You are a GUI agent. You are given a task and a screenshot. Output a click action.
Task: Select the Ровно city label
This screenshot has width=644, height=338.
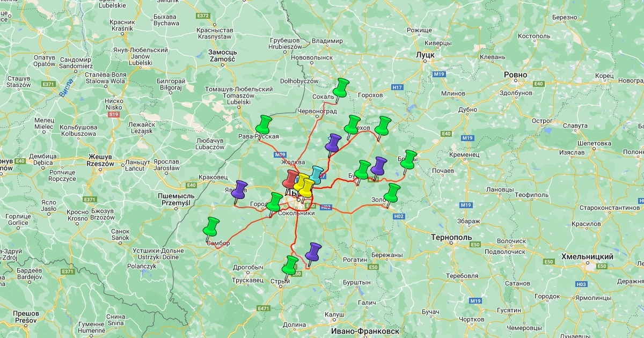tap(515, 75)
